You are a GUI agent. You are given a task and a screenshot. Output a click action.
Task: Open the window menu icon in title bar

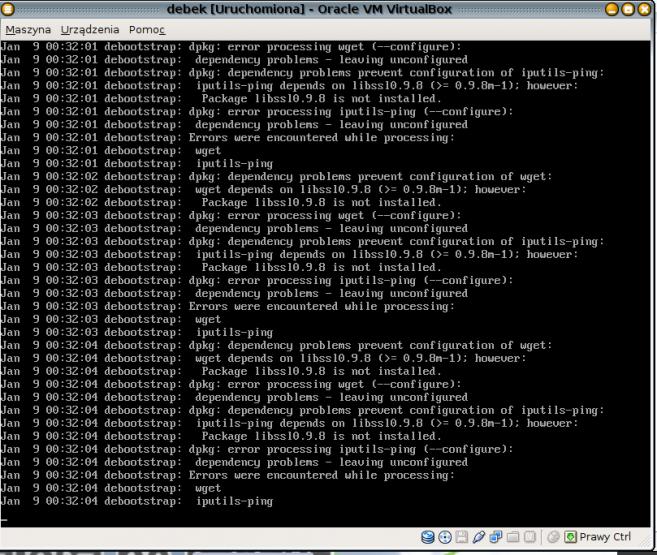coord(9,9)
